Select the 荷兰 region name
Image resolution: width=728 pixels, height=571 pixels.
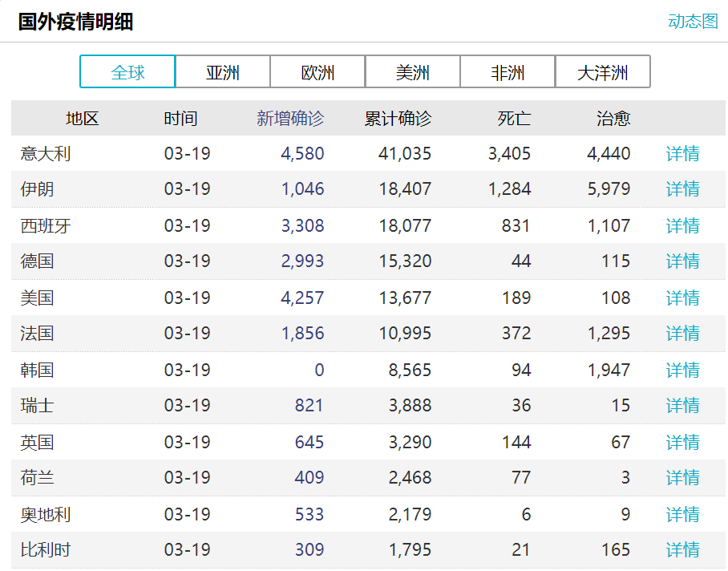tap(37, 477)
